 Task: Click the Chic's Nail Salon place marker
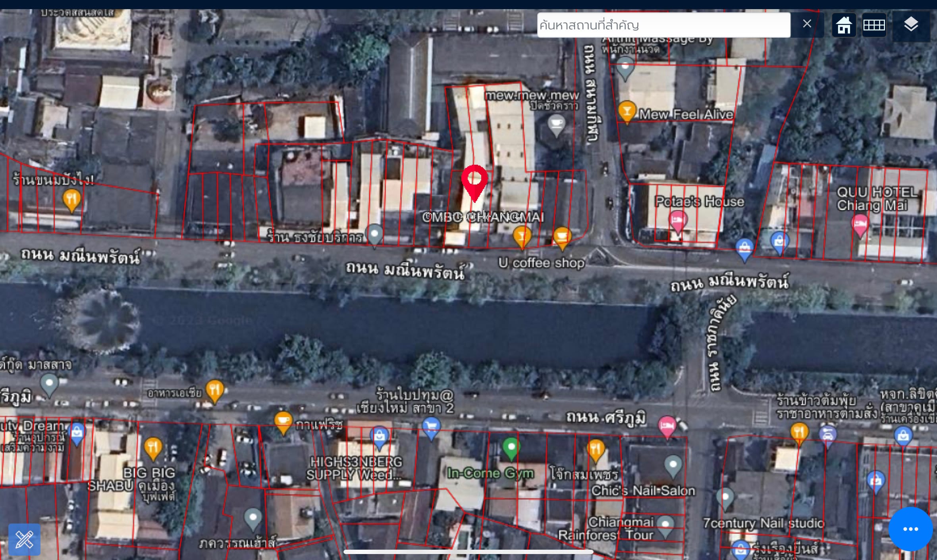673,466
